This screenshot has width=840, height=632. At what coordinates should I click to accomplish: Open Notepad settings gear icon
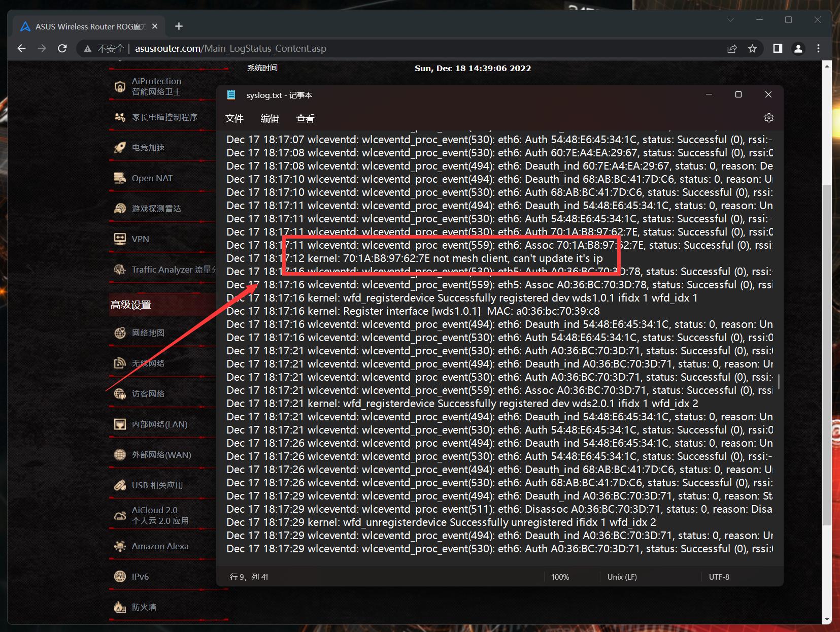click(x=769, y=118)
